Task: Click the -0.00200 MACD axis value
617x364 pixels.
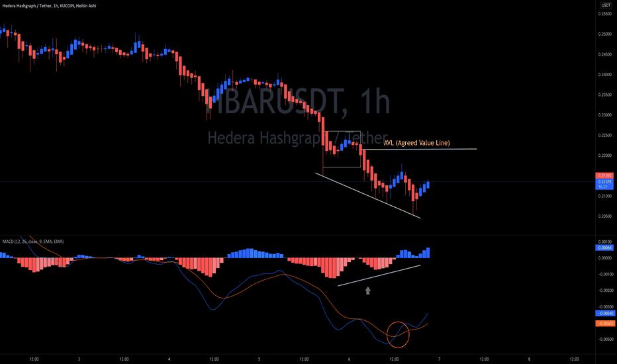Action: click(x=605, y=291)
